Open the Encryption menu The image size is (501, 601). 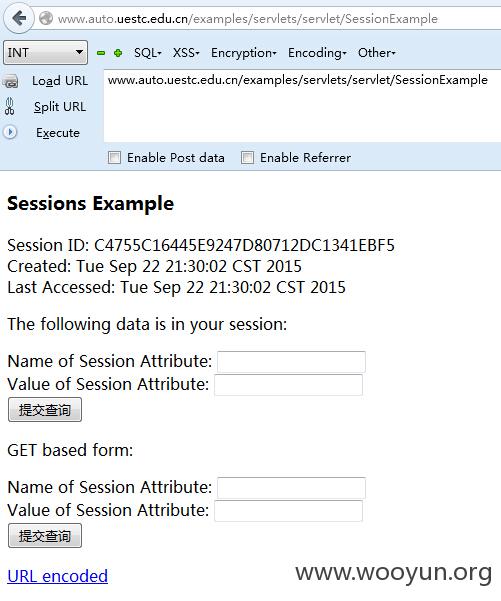pos(244,53)
